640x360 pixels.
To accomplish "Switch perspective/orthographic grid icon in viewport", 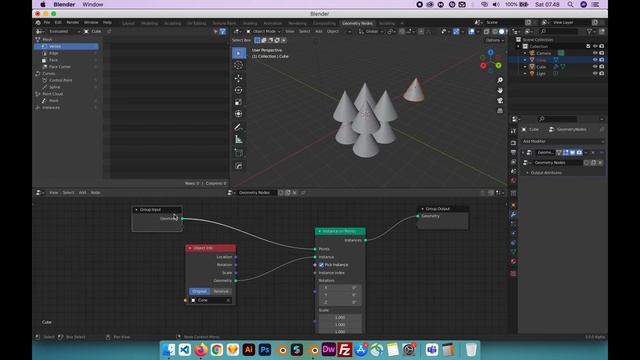I will [500, 111].
